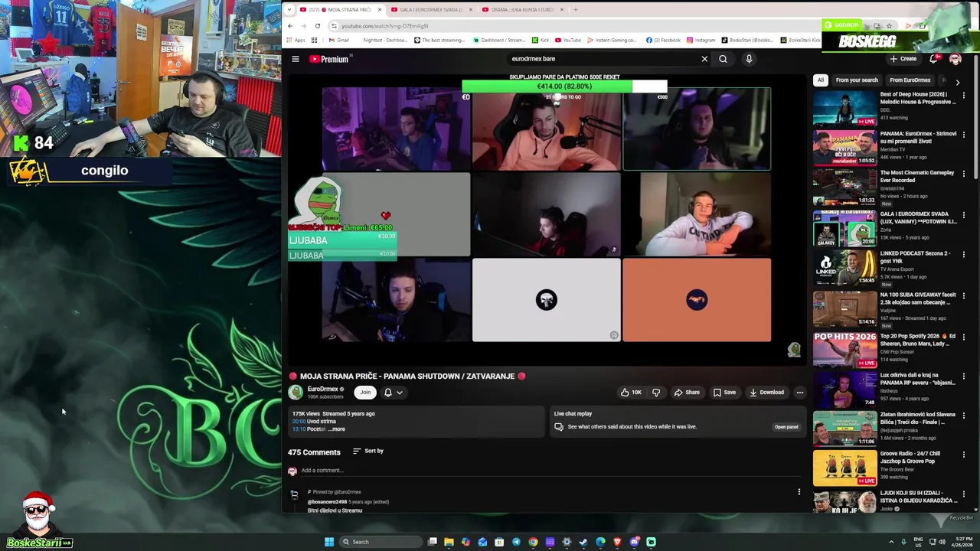Open PANAMA EuroDrmex Strimovi video thumbnail
The height and width of the screenshot is (551, 980).
[x=845, y=148]
